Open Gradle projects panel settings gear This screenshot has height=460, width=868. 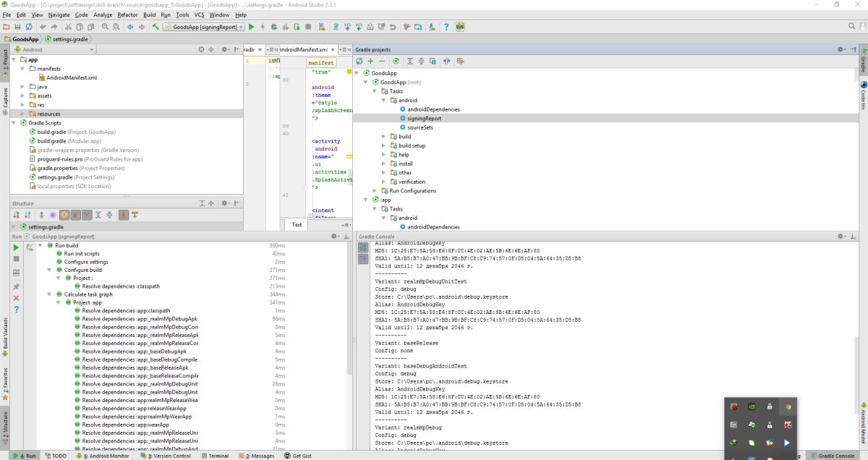pos(841,49)
